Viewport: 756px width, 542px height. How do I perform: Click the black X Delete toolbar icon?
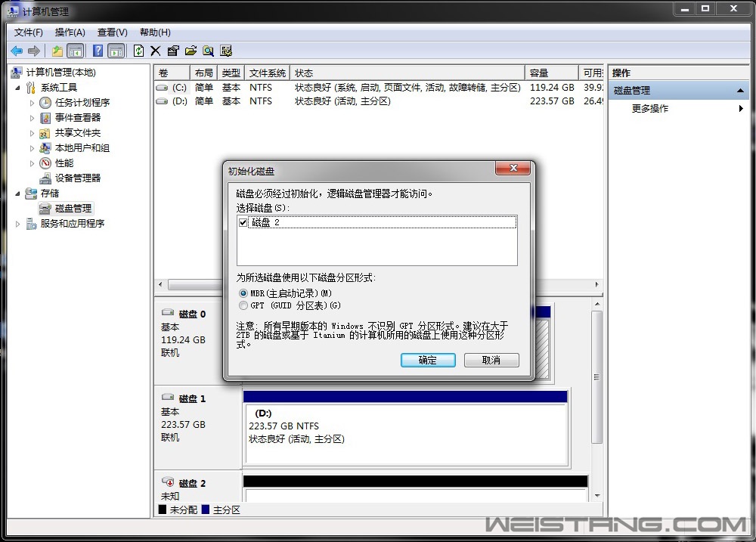155,51
